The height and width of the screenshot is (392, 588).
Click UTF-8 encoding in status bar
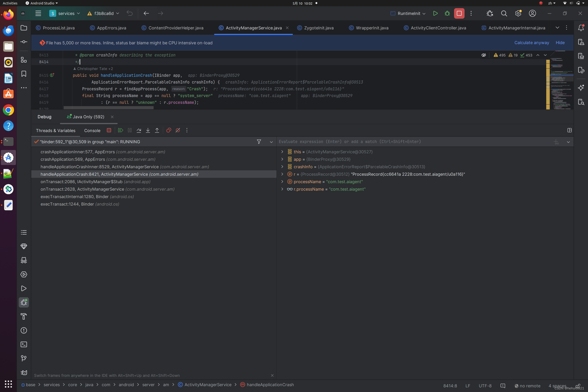pos(485,386)
